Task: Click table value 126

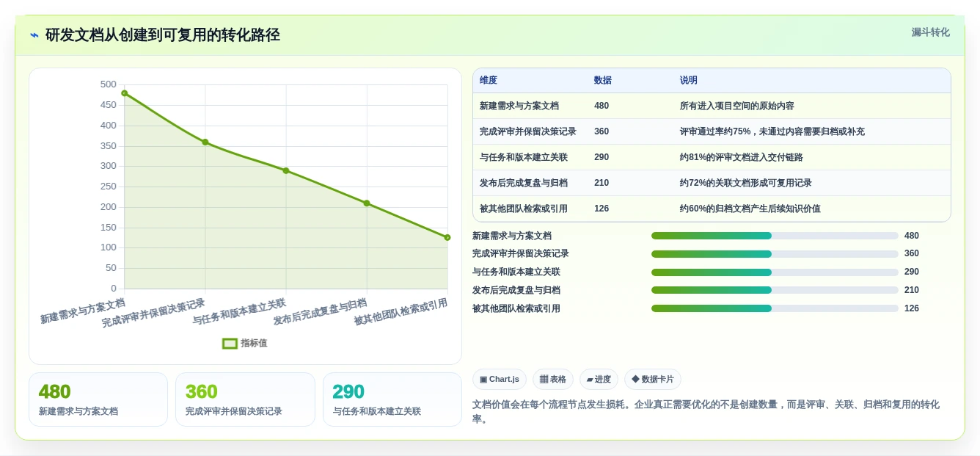Action: [x=601, y=209]
